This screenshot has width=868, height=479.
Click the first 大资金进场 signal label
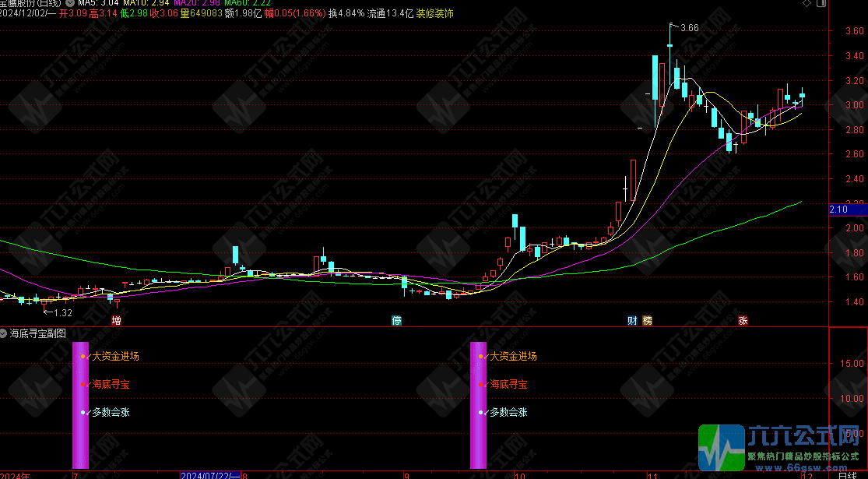click(115, 356)
